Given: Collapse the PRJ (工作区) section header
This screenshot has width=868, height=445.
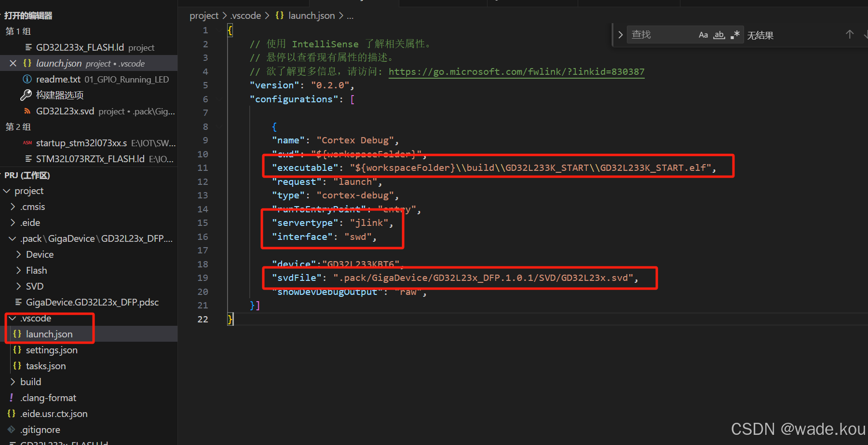Looking at the screenshot, I should point(27,175).
